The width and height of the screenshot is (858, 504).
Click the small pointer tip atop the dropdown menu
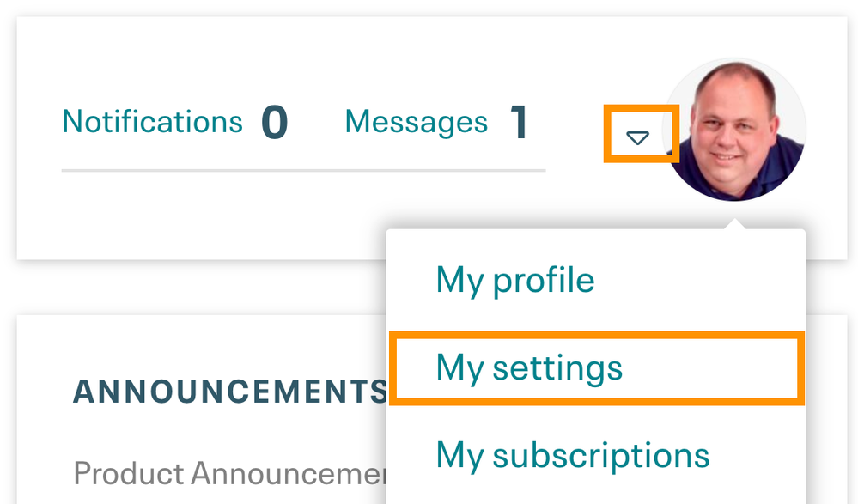click(735, 225)
